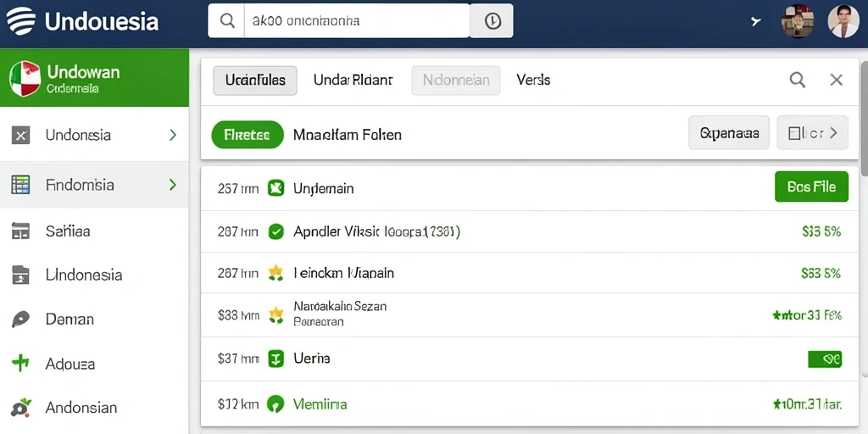Click the Undonesia sidebar X icon

click(x=20, y=135)
